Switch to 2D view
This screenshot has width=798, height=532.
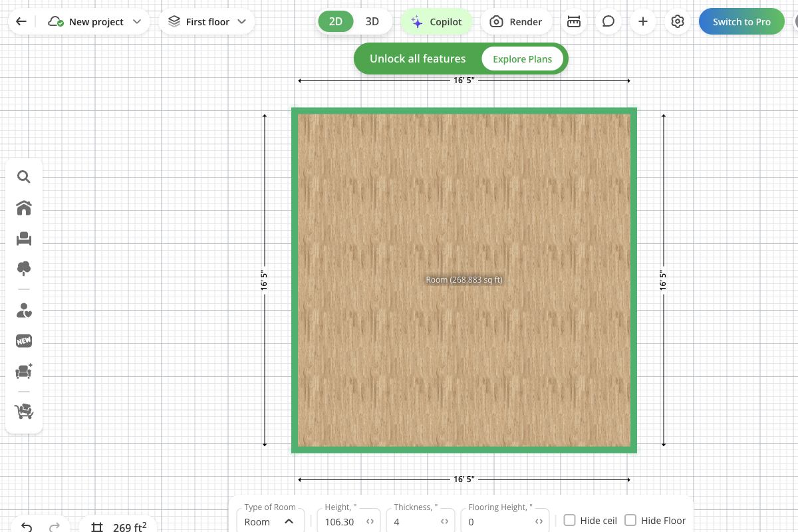pyautogui.click(x=336, y=21)
